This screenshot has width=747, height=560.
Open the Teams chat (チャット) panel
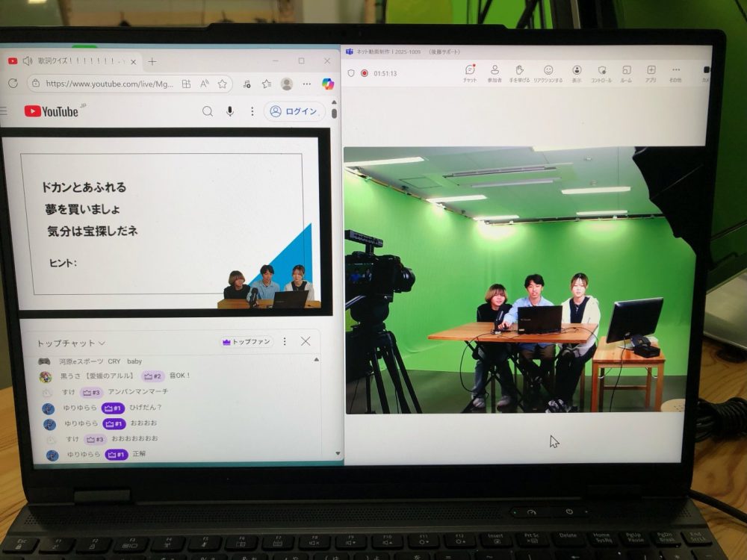tap(470, 72)
